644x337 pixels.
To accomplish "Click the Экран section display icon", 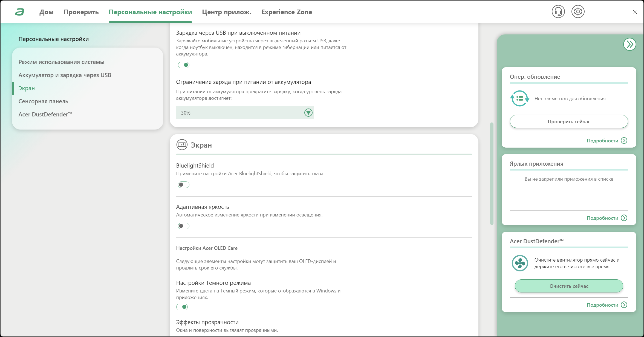I will point(182,145).
